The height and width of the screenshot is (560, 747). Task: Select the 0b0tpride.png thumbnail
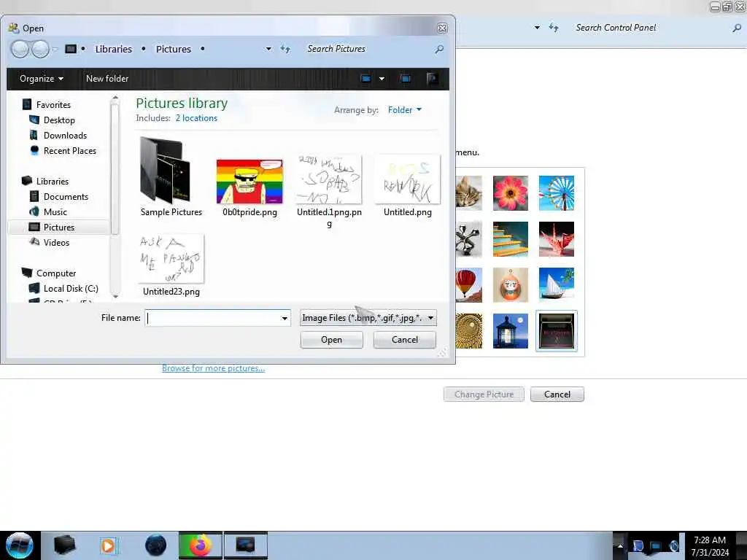pos(249,182)
